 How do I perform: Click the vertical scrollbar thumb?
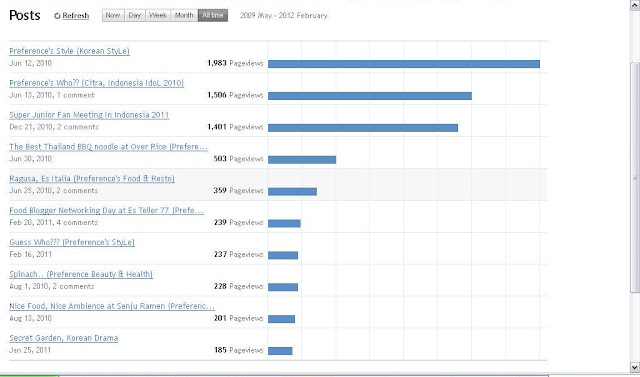[635, 177]
